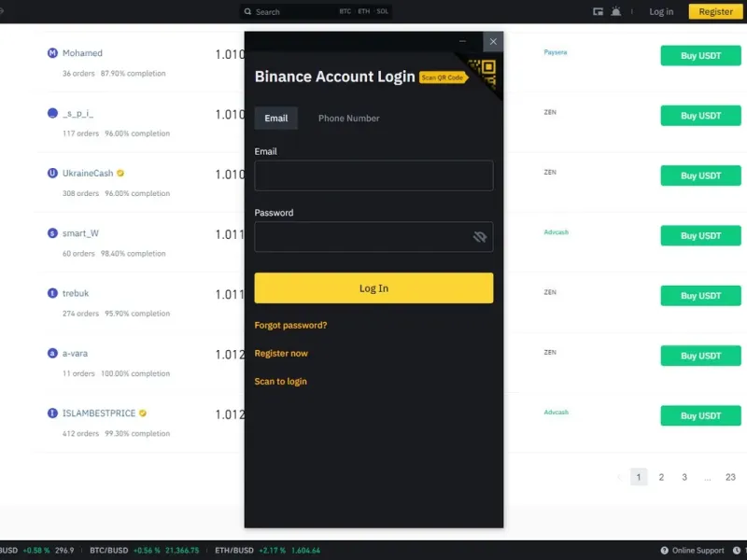Screen dimensions: 747x560
Task: Select ETH search shortcut
Action: pos(364,11)
